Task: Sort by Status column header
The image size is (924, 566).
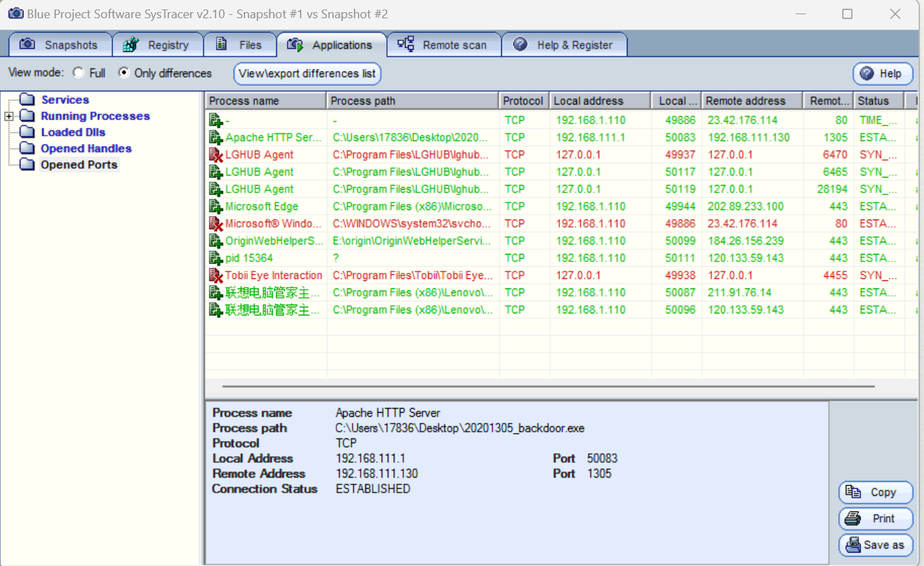Action: [879, 101]
